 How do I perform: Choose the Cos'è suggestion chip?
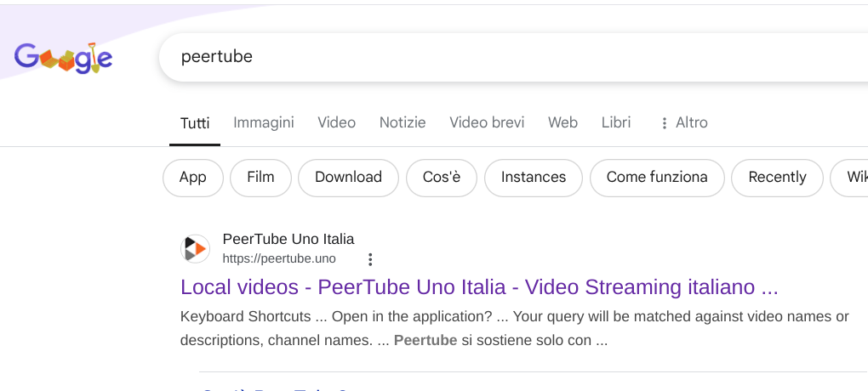[x=441, y=178]
